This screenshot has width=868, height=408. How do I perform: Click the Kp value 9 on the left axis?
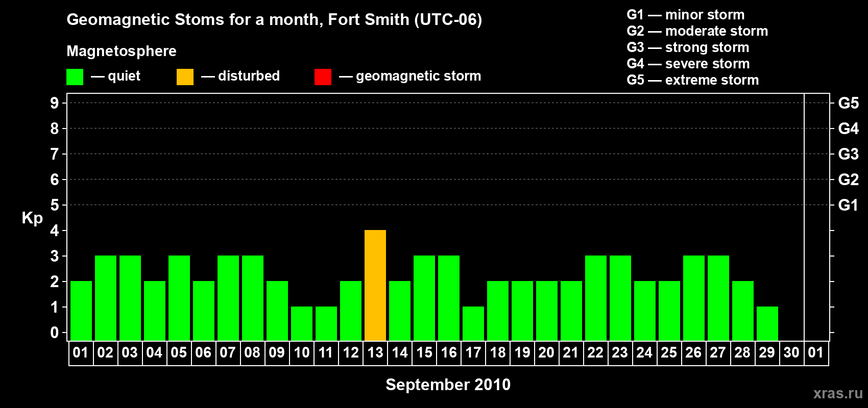(x=55, y=103)
